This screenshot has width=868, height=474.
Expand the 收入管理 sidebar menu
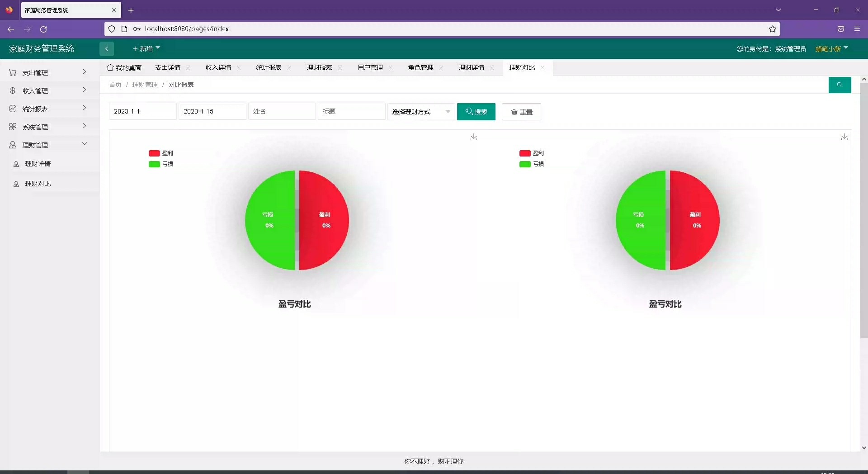tap(50, 90)
